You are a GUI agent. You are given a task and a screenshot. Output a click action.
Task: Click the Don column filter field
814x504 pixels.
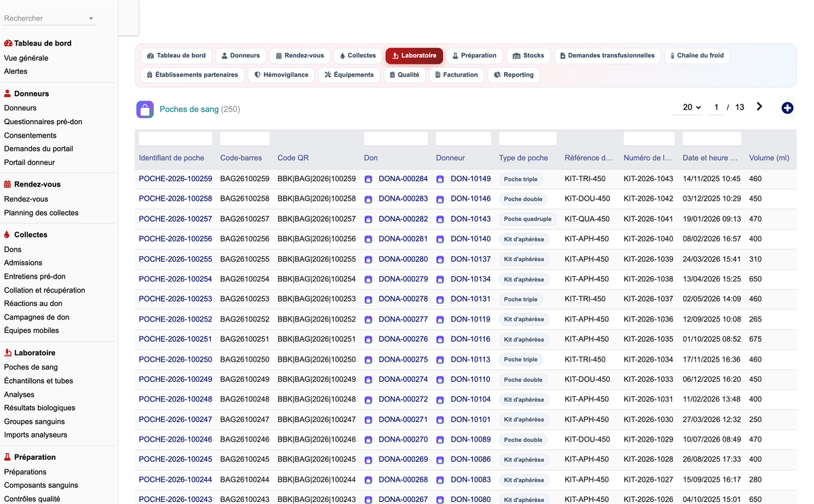point(396,138)
